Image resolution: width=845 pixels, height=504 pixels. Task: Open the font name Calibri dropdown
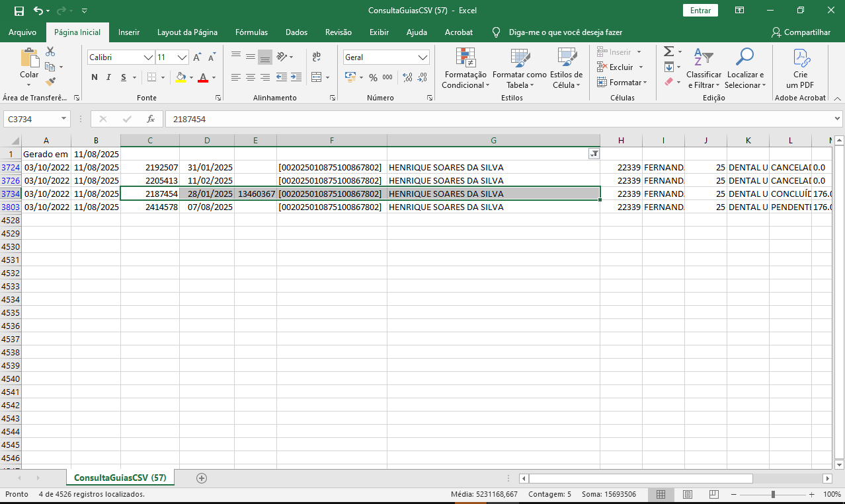pos(148,57)
